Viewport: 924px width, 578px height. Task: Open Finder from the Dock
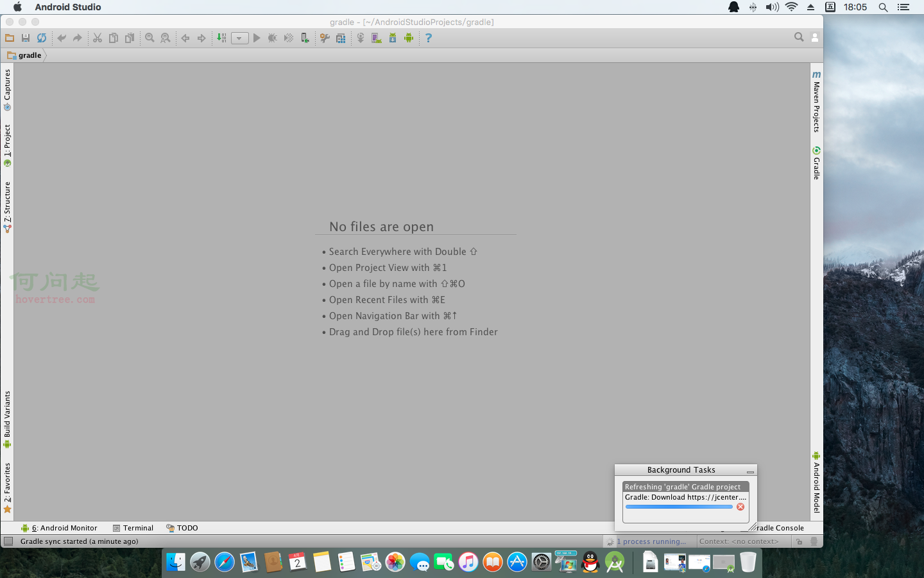pos(176,562)
